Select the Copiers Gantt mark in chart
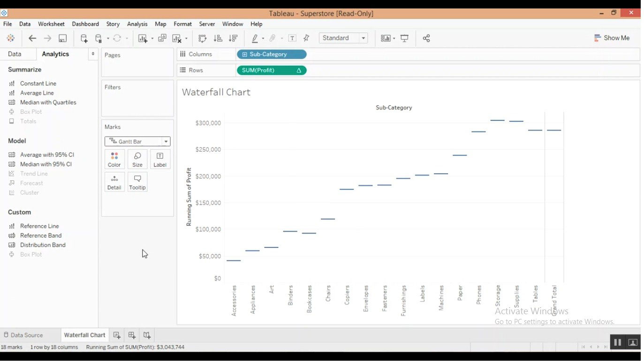The width and height of the screenshot is (644, 364). point(347,189)
